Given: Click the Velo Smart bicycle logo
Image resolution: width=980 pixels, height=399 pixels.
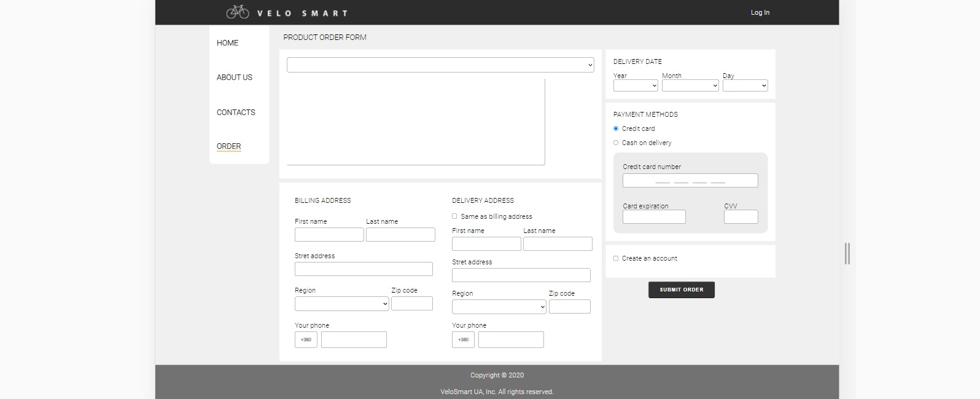Looking at the screenshot, I should [238, 12].
